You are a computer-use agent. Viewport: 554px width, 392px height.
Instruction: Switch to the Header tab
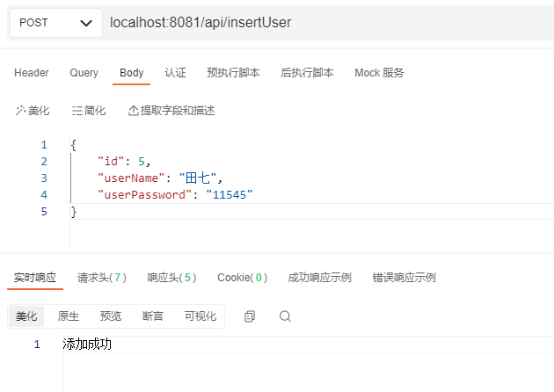pyautogui.click(x=32, y=73)
